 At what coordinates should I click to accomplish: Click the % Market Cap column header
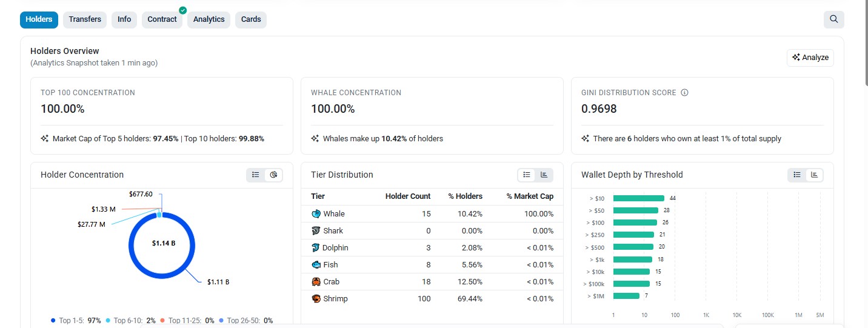point(530,196)
